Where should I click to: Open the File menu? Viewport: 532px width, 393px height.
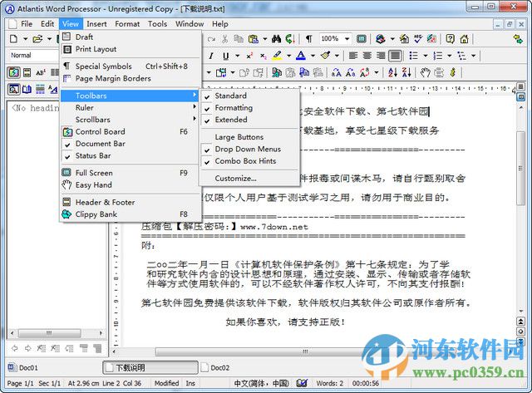click(x=27, y=24)
